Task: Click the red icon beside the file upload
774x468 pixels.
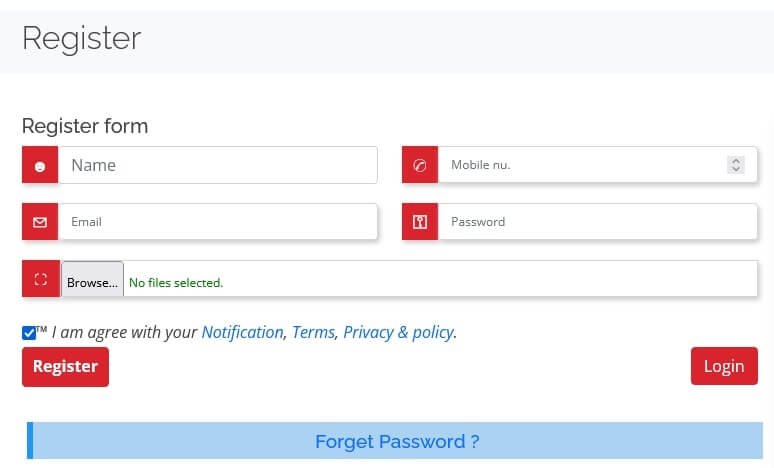Action: coord(40,279)
